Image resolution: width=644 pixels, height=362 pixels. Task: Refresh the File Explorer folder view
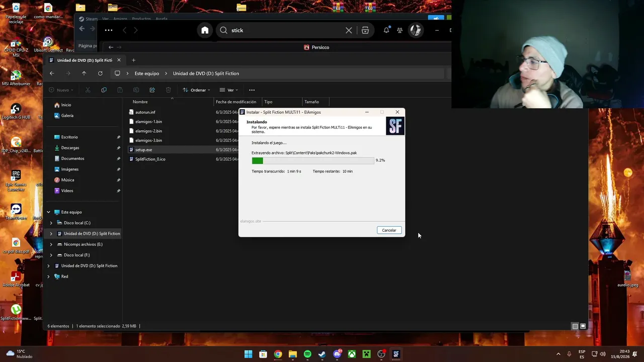click(x=100, y=73)
